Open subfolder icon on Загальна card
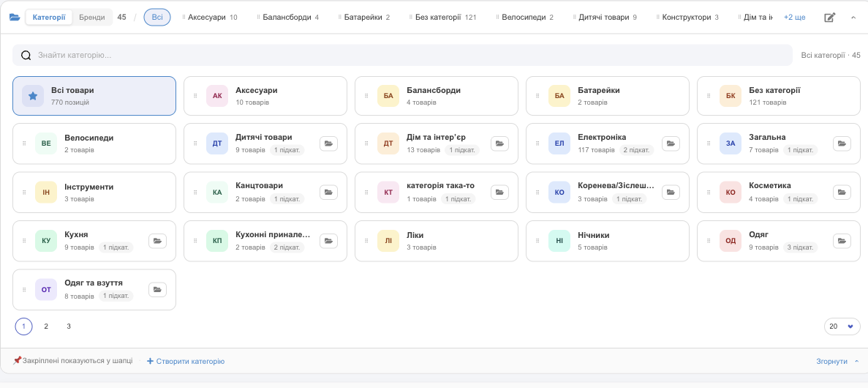Viewport: 868px width, 388px height. (842, 143)
